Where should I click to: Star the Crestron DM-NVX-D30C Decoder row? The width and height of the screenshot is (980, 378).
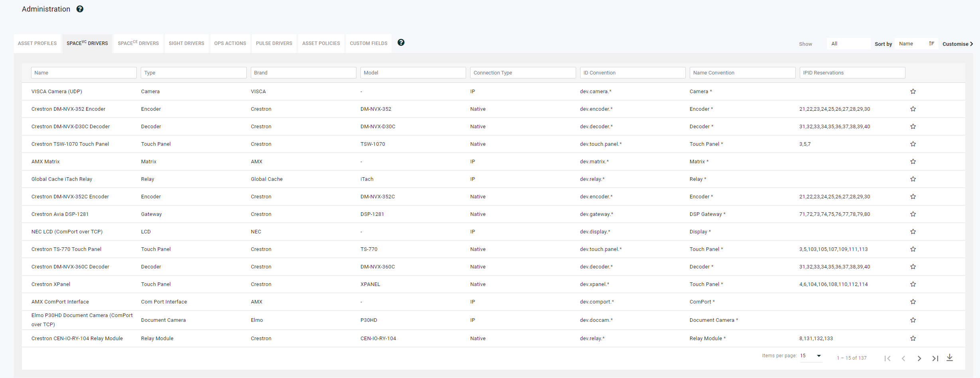[913, 126]
